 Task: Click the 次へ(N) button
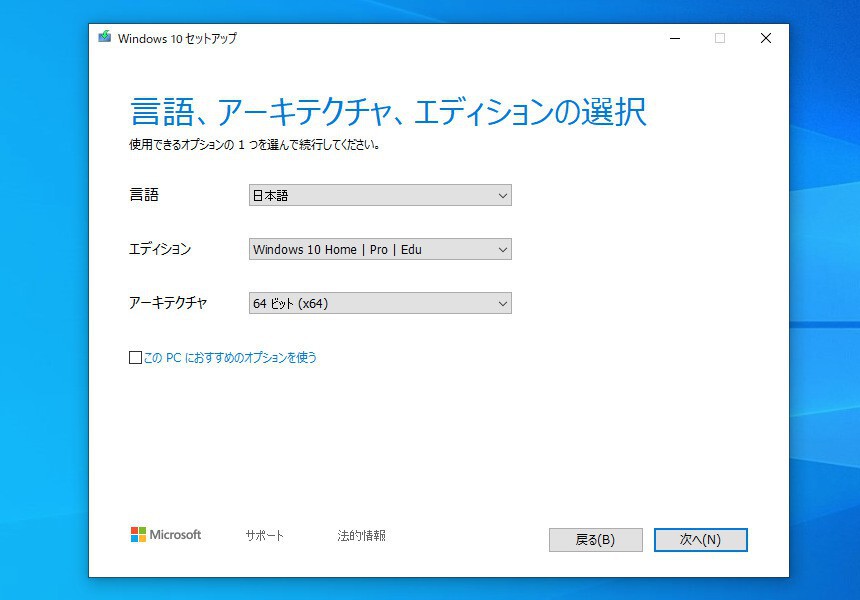(700, 540)
